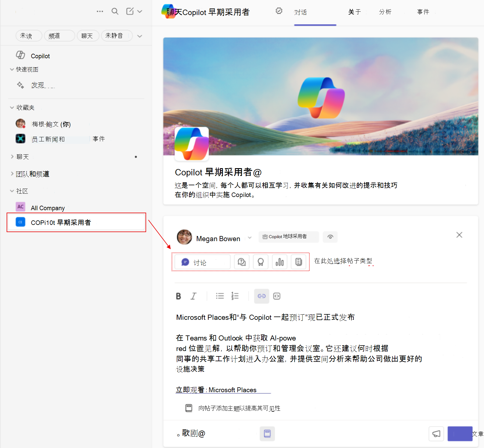Collapse the 快速视图 section
Screen dimensions: 484x448
click(12, 69)
